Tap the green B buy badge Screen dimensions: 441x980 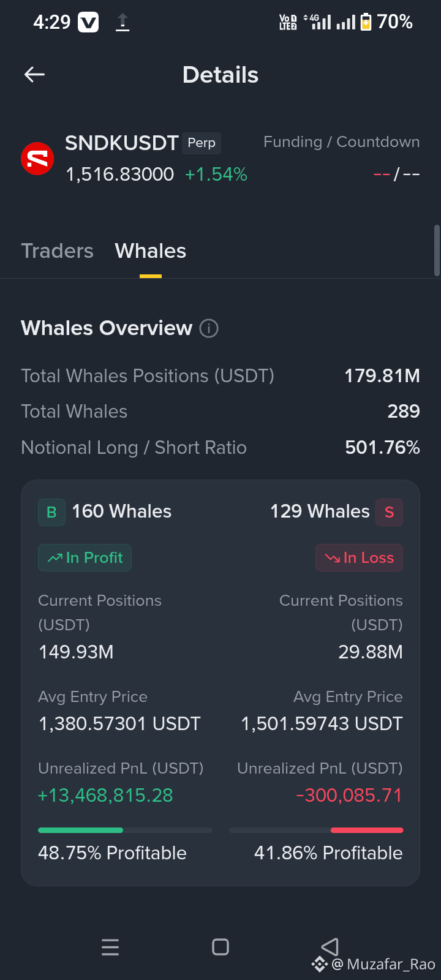[51, 512]
